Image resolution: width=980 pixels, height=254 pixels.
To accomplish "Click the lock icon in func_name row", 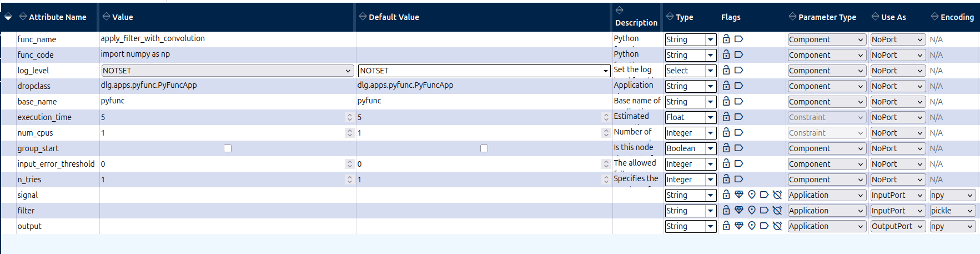I will tap(726, 39).
